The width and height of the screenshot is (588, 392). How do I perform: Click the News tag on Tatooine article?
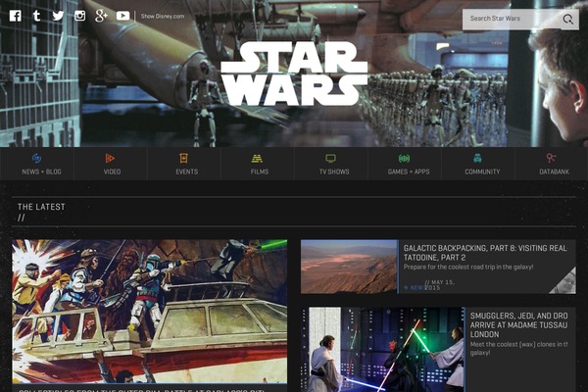pos(414,288)
